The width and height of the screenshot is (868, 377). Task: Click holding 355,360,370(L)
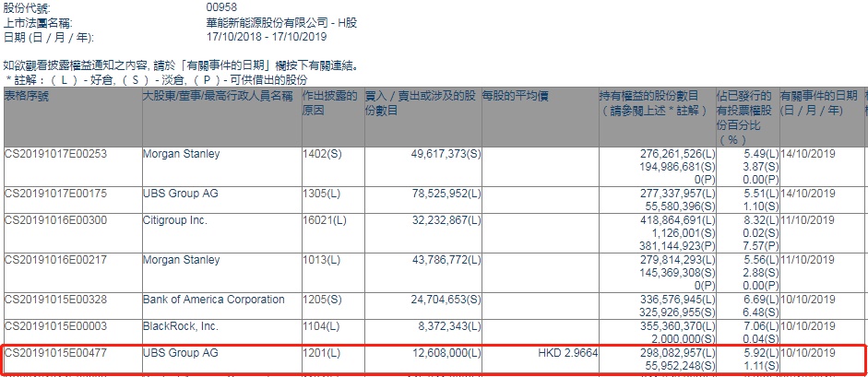tap(678, 326)
